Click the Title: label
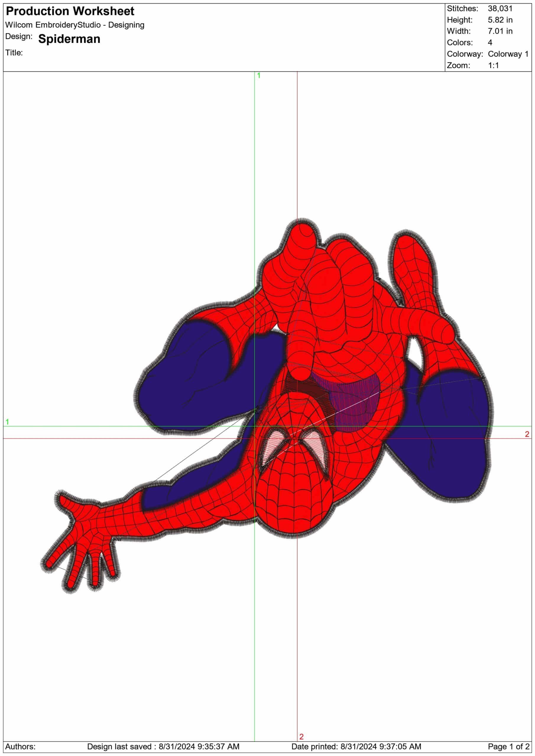Screen dimensions: 535x756 (x=14, y=53)
